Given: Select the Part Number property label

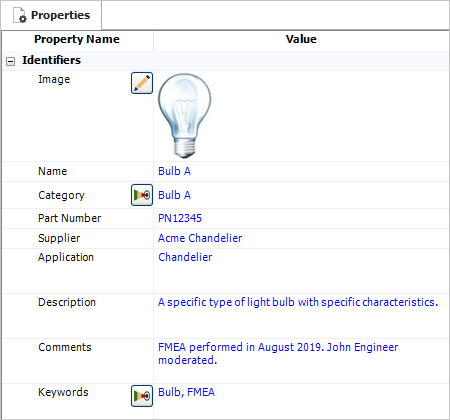Looking at the screenshot, I should (x=69, y=218).
